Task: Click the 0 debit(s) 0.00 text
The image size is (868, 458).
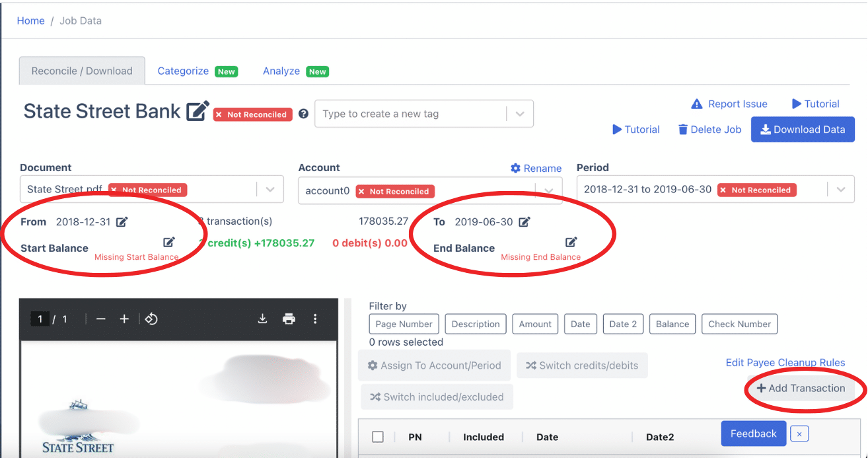Action: 370,243
